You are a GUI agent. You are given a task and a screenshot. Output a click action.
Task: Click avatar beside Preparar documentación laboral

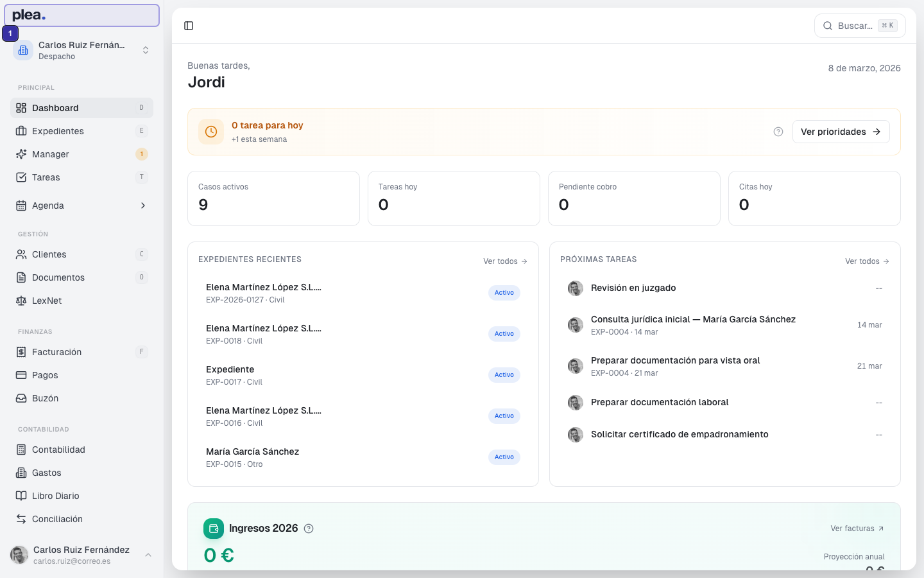[576, 403]
